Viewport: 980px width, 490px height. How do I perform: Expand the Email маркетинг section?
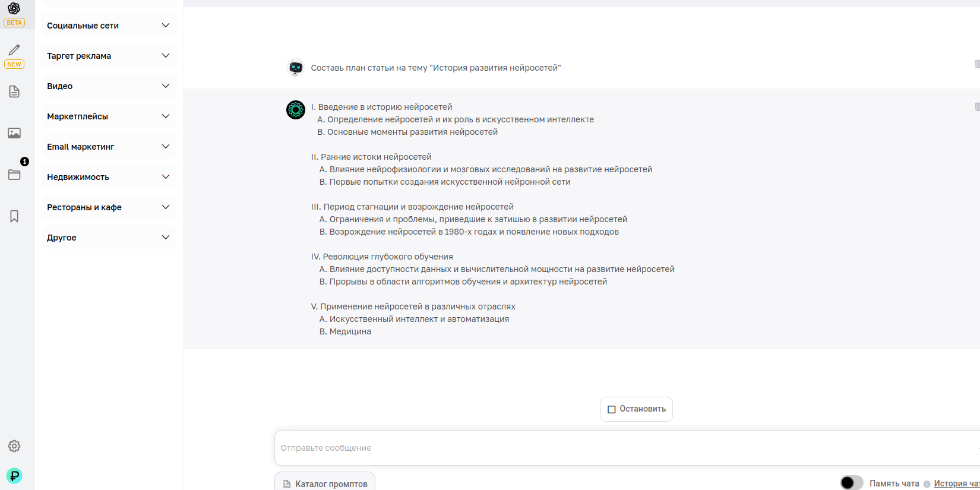pos(109,147)
